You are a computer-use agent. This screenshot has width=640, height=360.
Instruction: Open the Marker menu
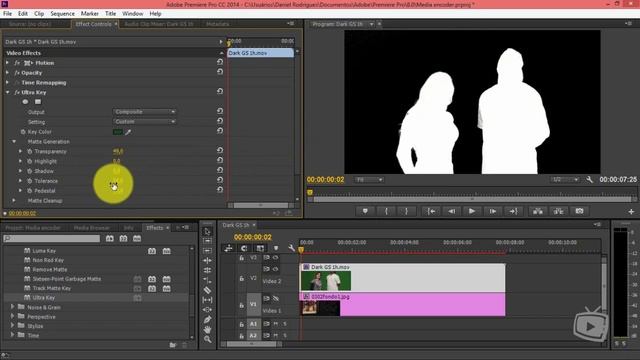(x=89, y=13)
